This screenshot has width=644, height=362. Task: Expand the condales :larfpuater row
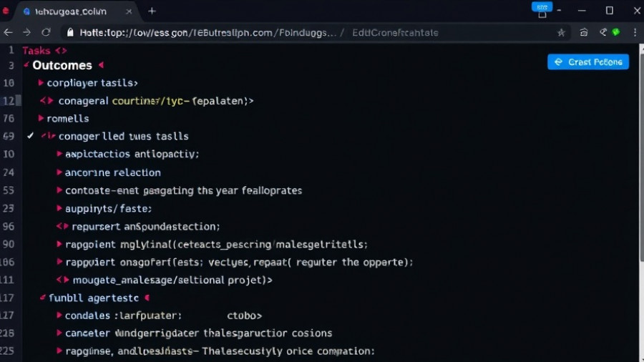(x=59, y=315)
